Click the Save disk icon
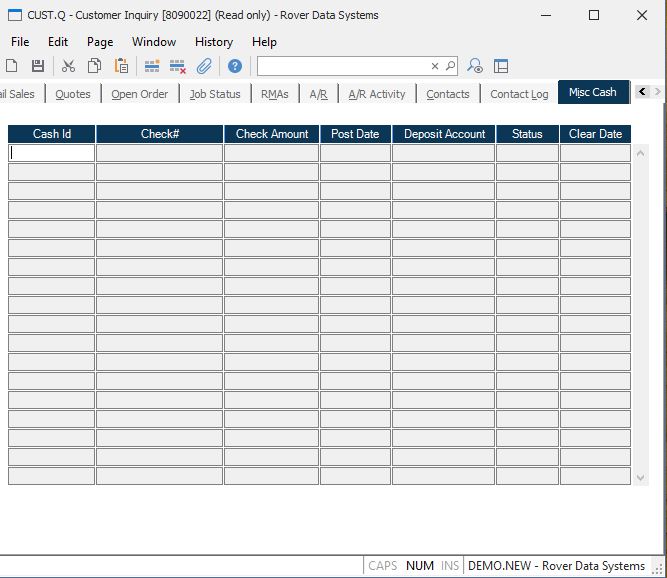Viewport: 667px width, 578px height. (x=38, y=66)
